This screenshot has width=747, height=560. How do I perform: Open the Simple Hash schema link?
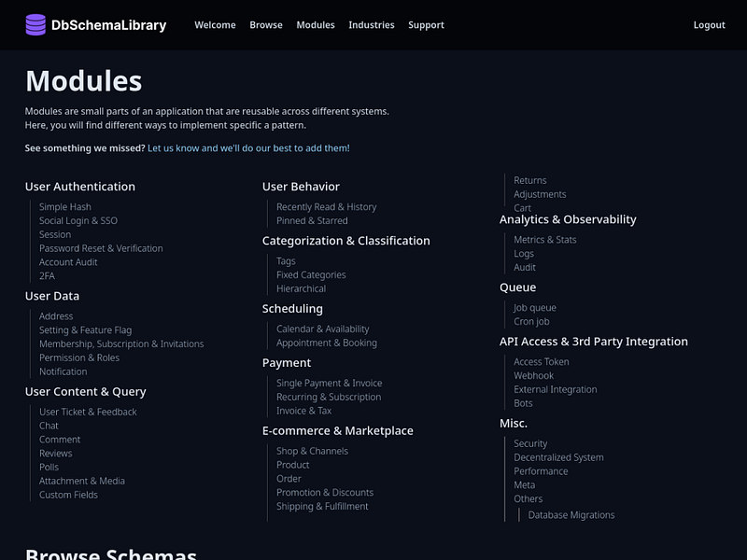64,206
